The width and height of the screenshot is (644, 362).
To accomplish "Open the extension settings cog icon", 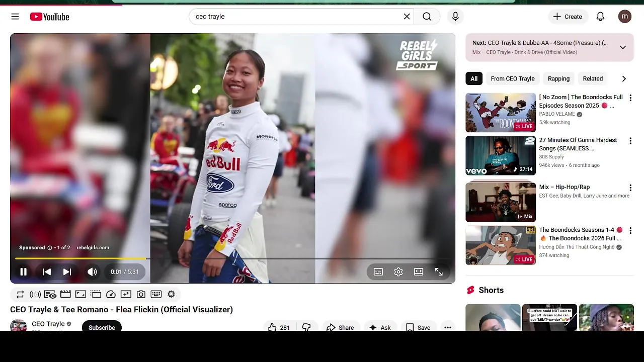I will click(x=171, y=294).
